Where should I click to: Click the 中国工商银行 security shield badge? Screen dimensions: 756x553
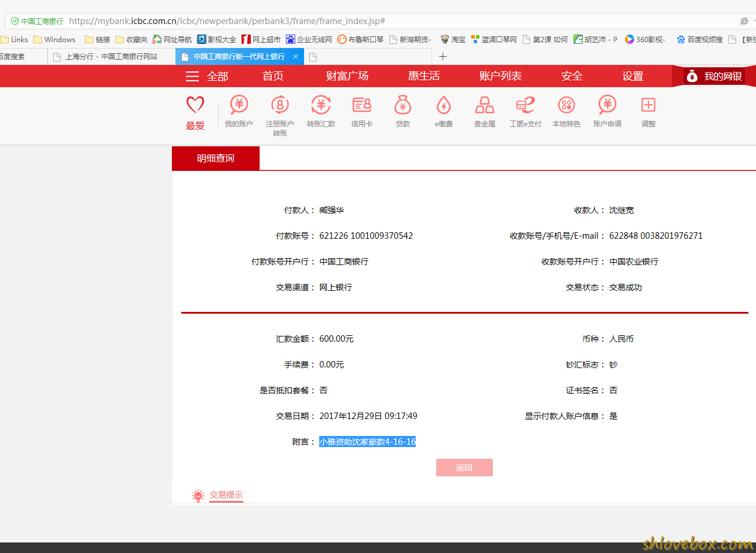(x=37, y=21)
